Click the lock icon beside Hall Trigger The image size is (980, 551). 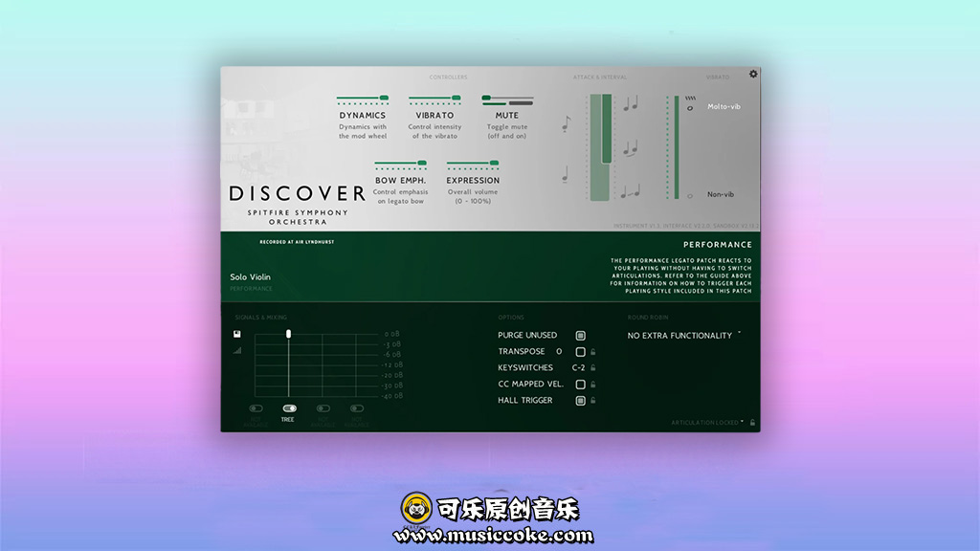pos(593,401)
